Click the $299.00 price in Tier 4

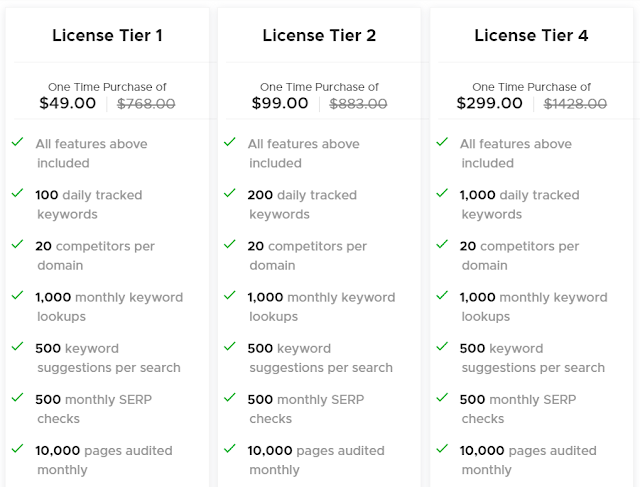click(489, 103)
